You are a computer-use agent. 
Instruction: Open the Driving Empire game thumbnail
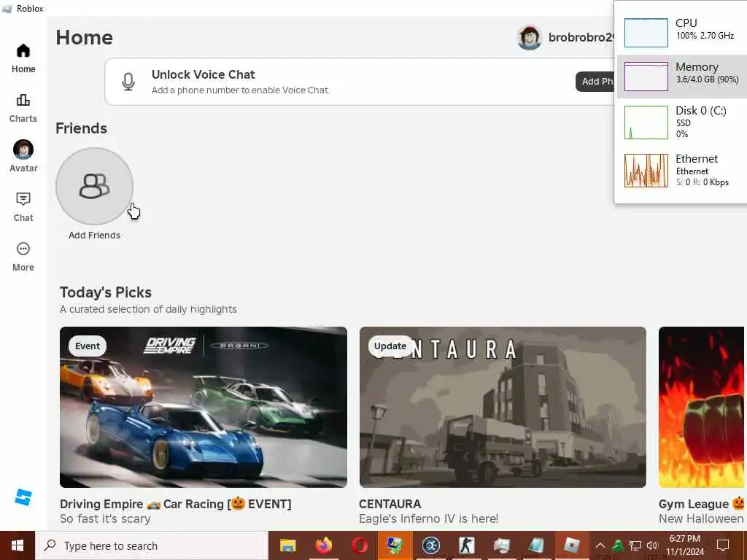coord(204,407)
